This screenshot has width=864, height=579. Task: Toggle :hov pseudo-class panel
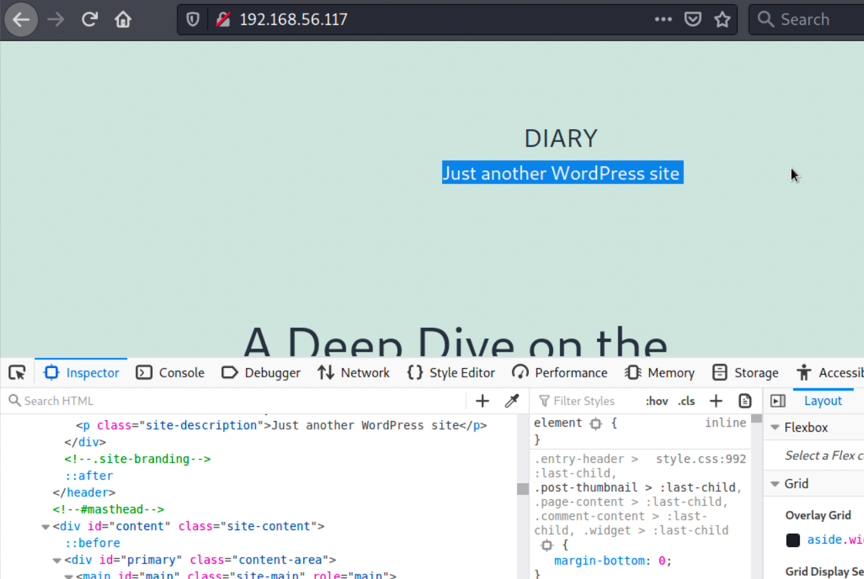[x=657, y=401]
